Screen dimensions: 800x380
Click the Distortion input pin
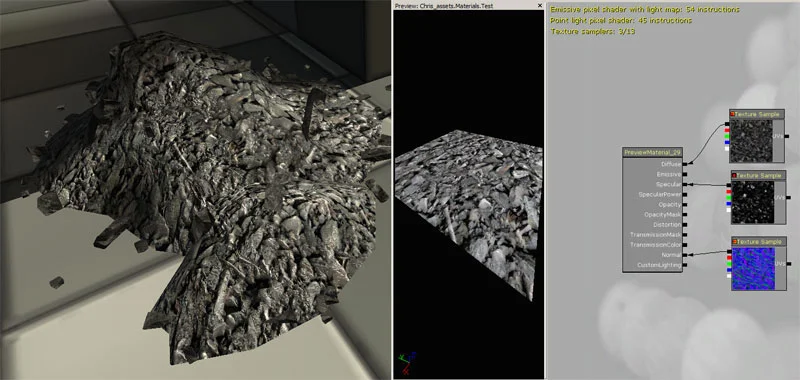pos(685,224)
